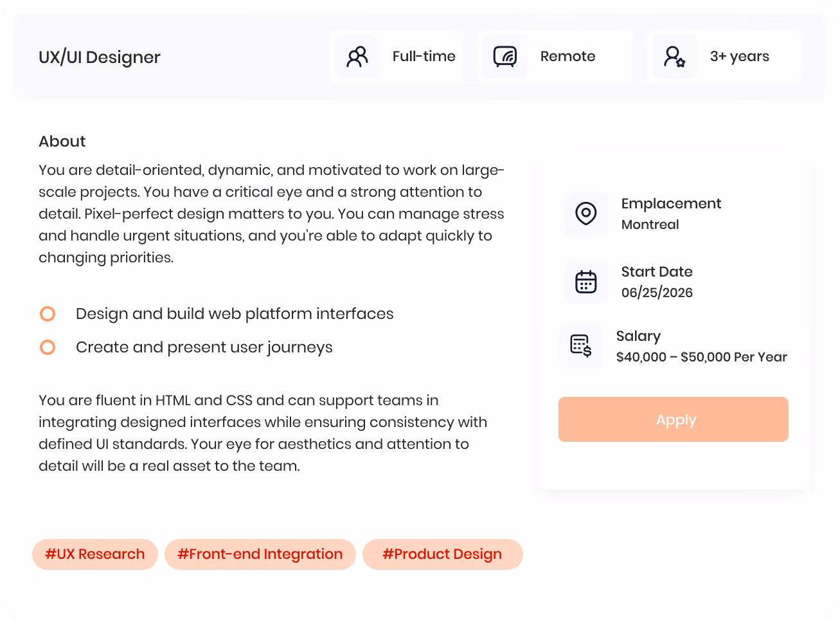Click 'Create and present user journeys' item
The height and width of the screenshot is (620, 840).
[204, 347]
